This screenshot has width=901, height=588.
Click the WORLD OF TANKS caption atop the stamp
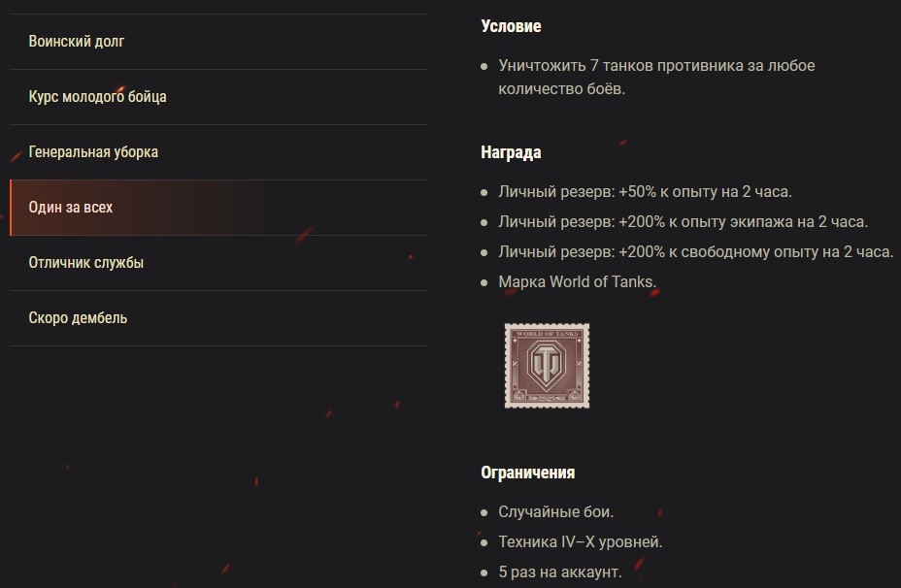tap(547, 334)
